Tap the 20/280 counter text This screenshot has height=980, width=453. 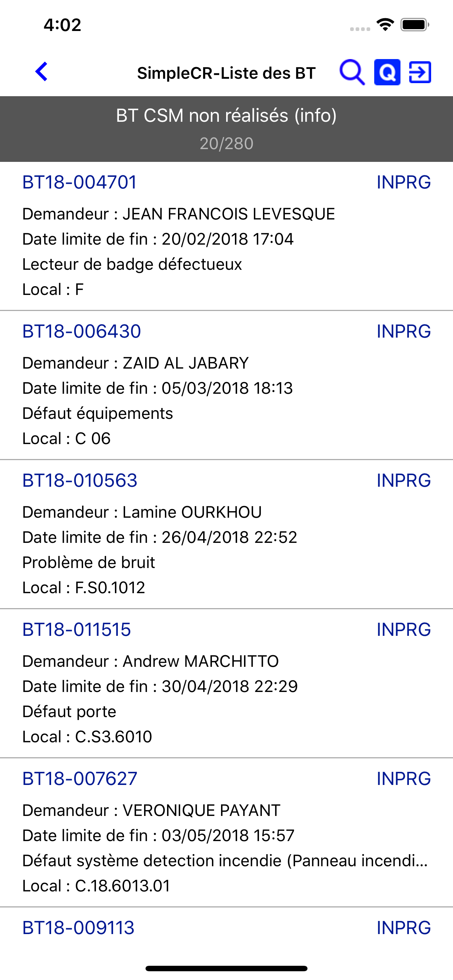coord(226,144)
